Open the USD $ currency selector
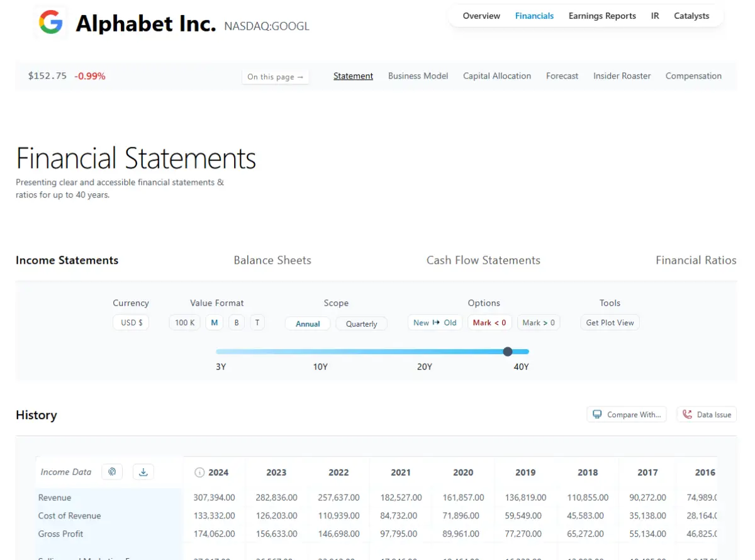Image resolution: width=755 pixels, height=560 pixels. (x=131, y=323)
